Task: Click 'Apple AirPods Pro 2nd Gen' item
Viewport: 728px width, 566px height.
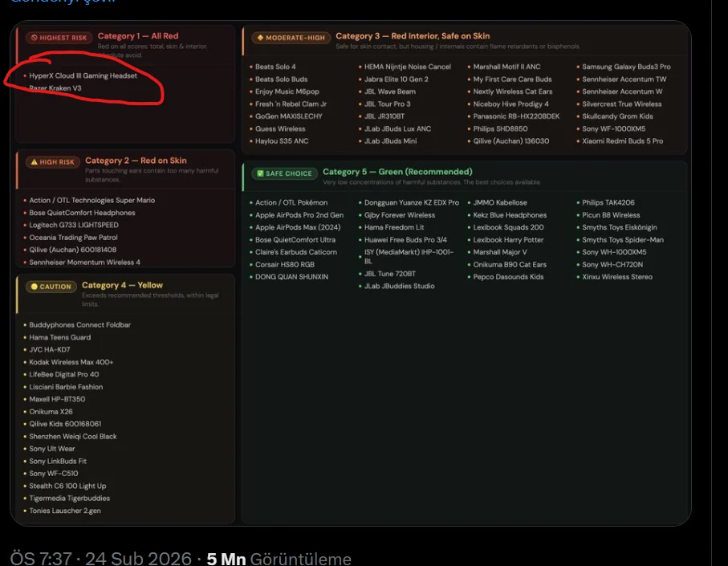Action: click(299, 215)
